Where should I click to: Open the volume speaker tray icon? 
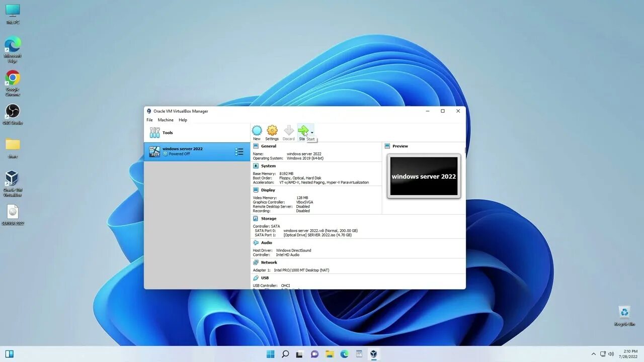[611, 354]
